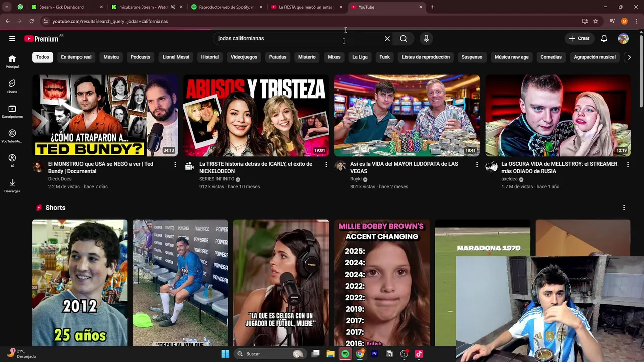This screenshot has width=644, height=362.
Task: Select the Historial filter chip
Action: 210,57
